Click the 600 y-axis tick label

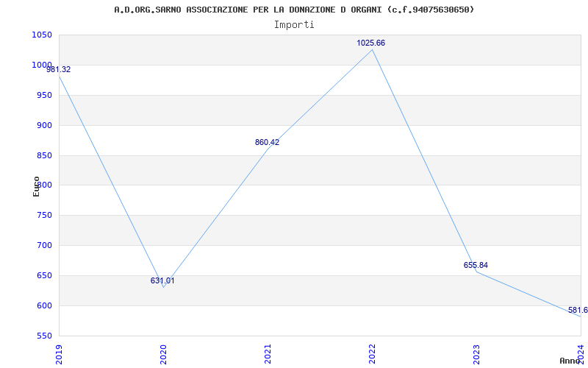pyautogui.click(x=44, y=305)
